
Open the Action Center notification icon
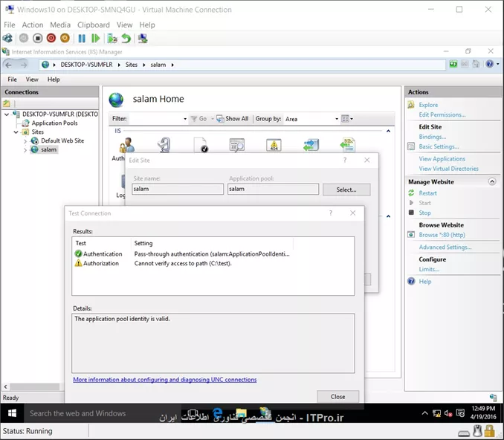click(x=460, y=413)
